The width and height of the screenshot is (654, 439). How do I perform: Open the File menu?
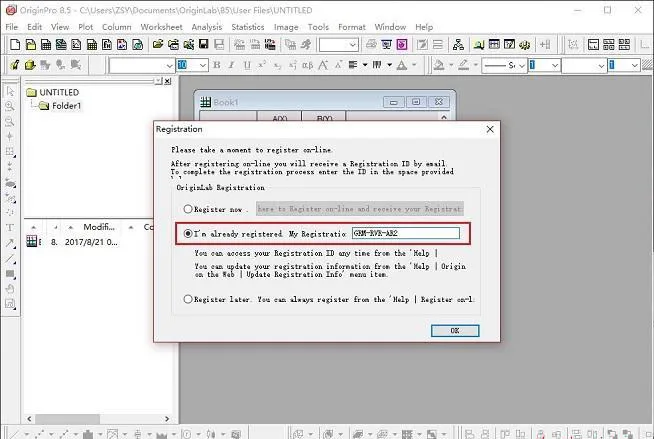pos(12,27)
